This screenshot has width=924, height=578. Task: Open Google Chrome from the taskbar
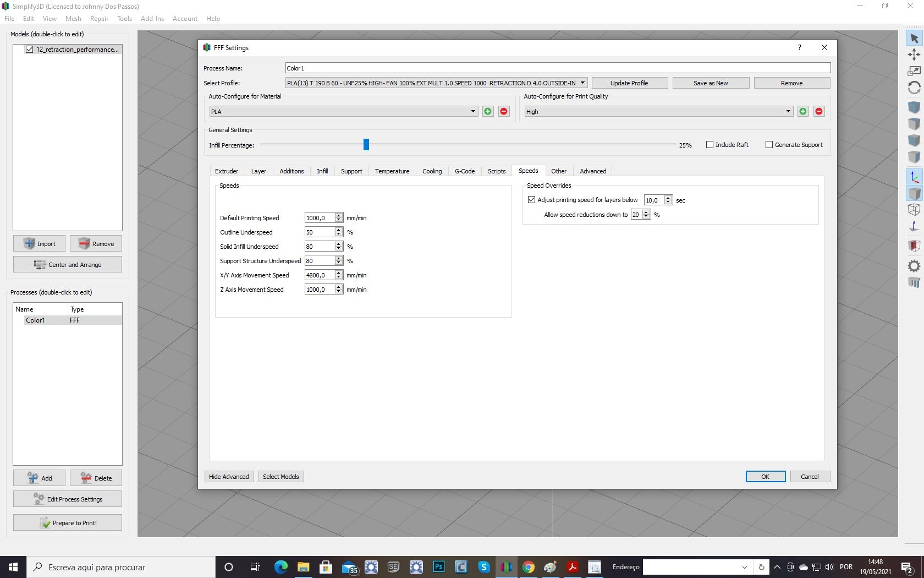coord(529,567)
